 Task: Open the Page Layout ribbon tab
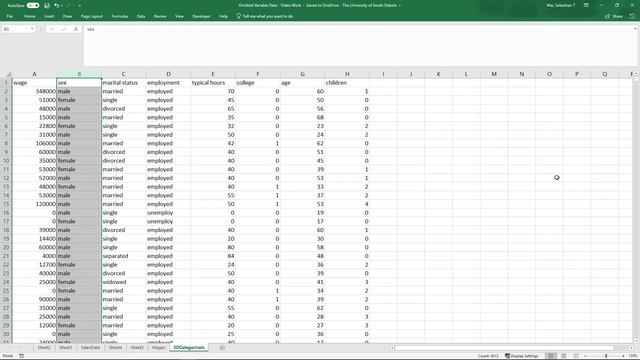coord(91,16)
